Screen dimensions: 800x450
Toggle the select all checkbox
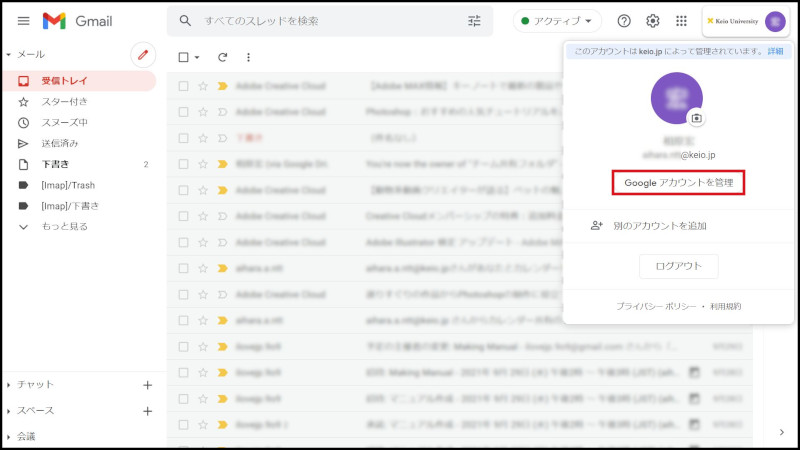click(183, 58)
